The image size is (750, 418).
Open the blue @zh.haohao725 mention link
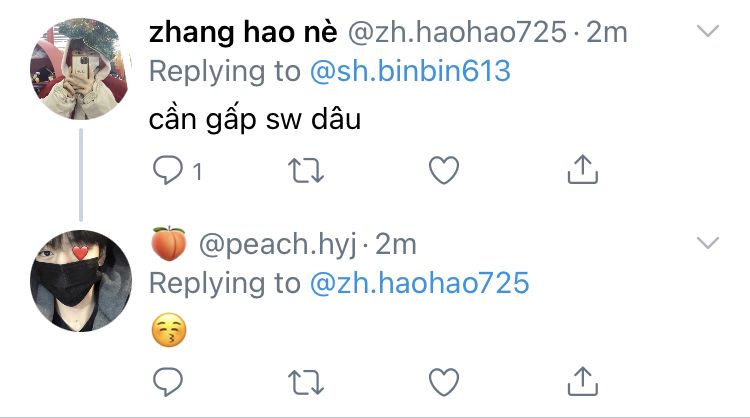(419, 283)
